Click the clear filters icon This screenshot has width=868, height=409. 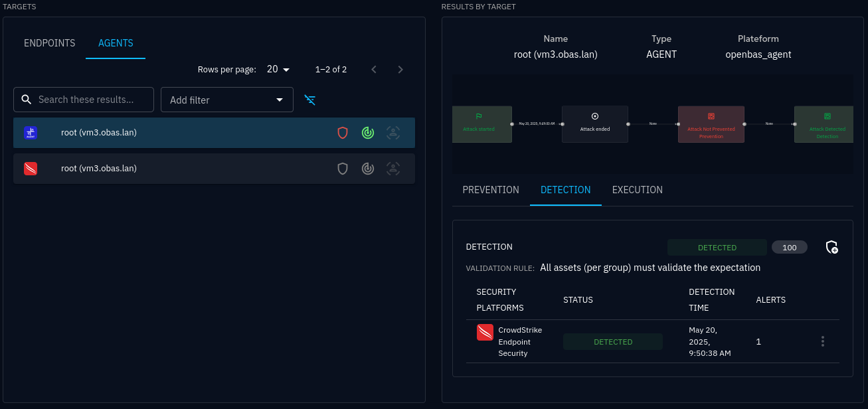point(309,100)
